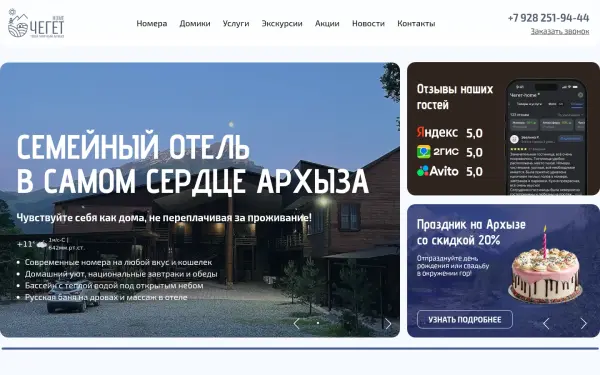This screenshot has height=375, width=600.
Task: Click the 2ГИС 5,0 rating value
Action: (x=474, y=152)
